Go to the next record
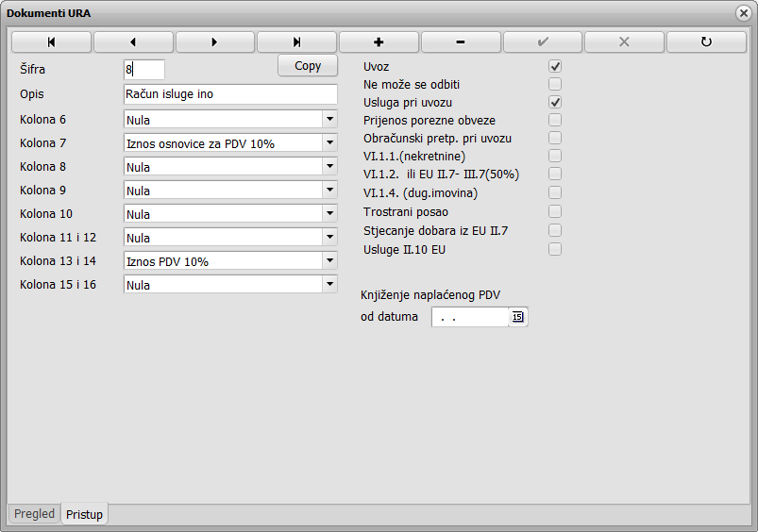The width and height of the screenshot is (758, 532). point(215,42)
